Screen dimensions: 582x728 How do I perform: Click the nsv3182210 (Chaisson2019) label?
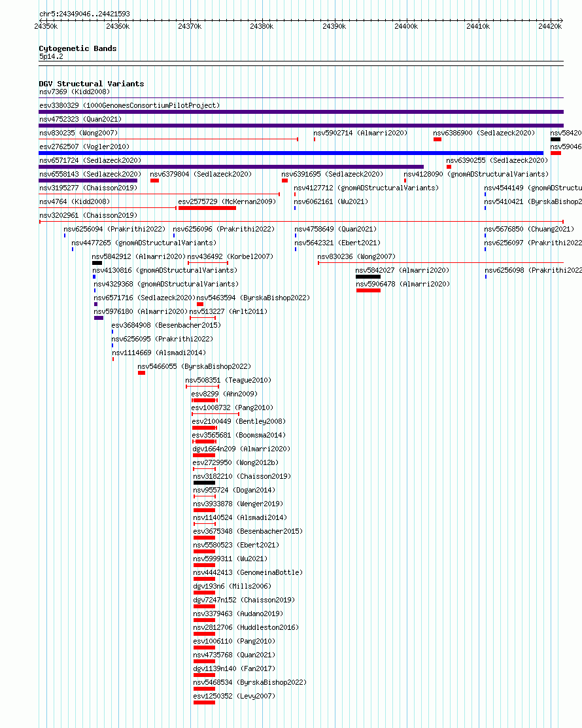tap(242, 476)
